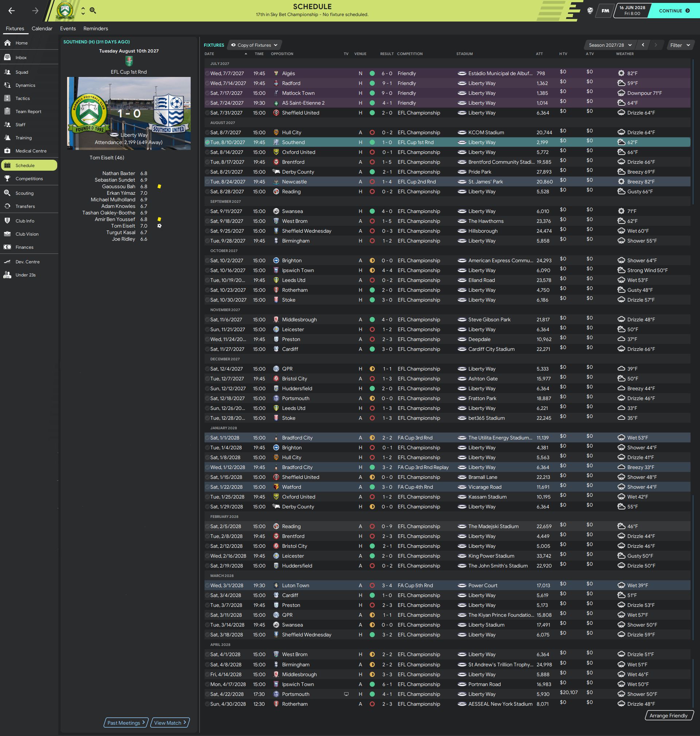The width and height of the screenshot is (700, 736).
Task: Open the Season 2027/28 dropdown
Action: coord(610,45)
